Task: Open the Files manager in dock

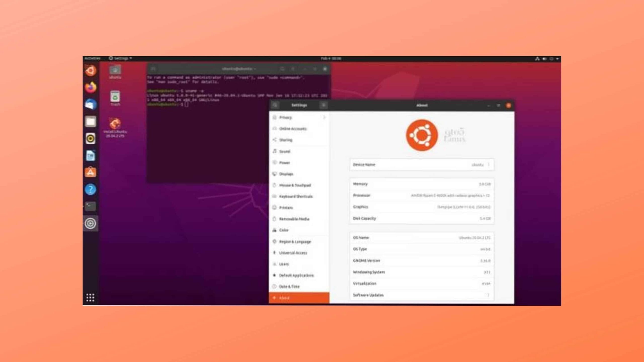Action: pos(91,121)
